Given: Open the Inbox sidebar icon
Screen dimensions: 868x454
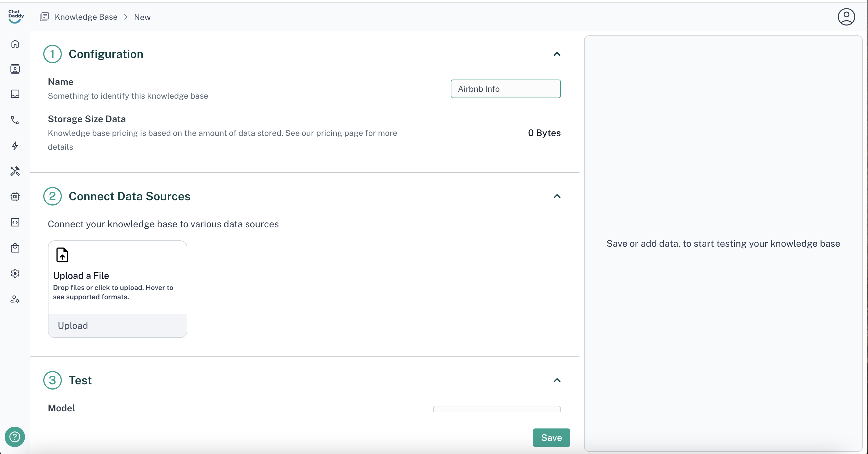Looking at the screenshot, I should (x=15, y=94).
